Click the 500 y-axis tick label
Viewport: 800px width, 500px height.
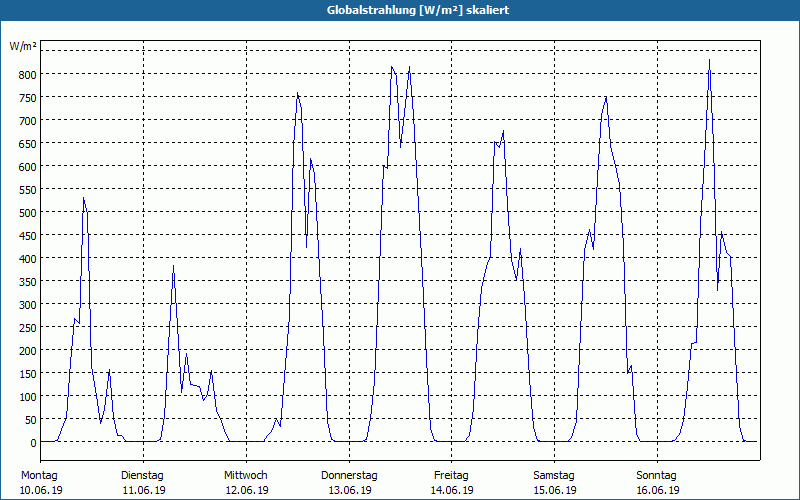[x=27, y=213]
